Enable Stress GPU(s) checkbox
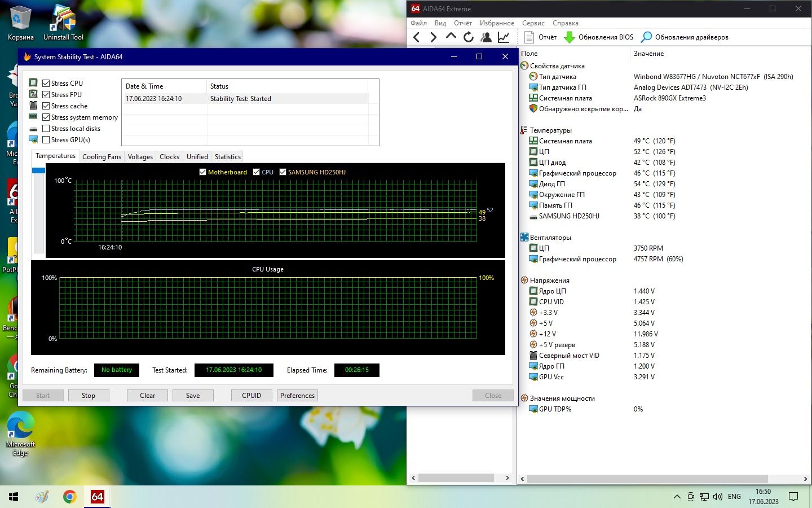The width and height of the screenshot is (812, 508). [x=46, y=139]
